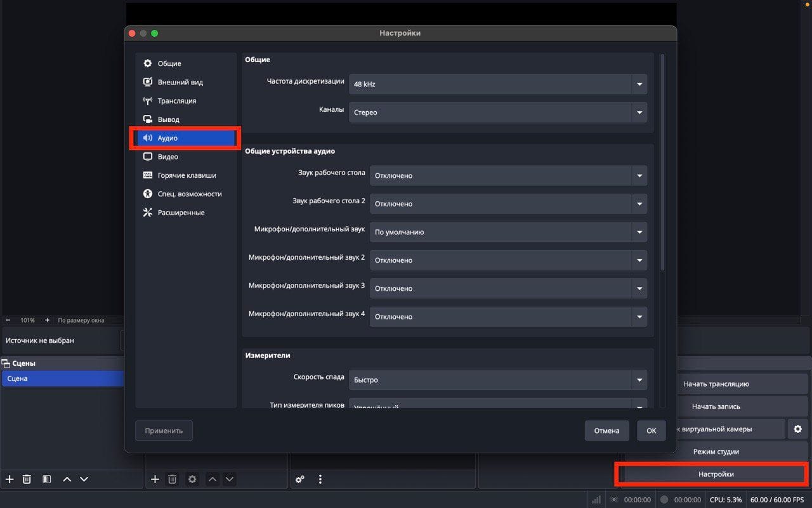Open audio mixer three-dot menu
The height and width of the screenshot is (508, 812).
(x=320, y=479)
